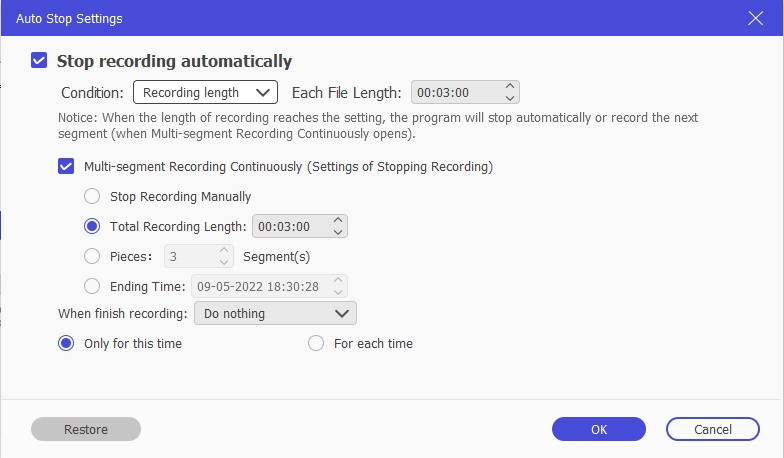This screenshot has height=458, width=784.
Task: Confirm settings with OK button
Action: 599,429
